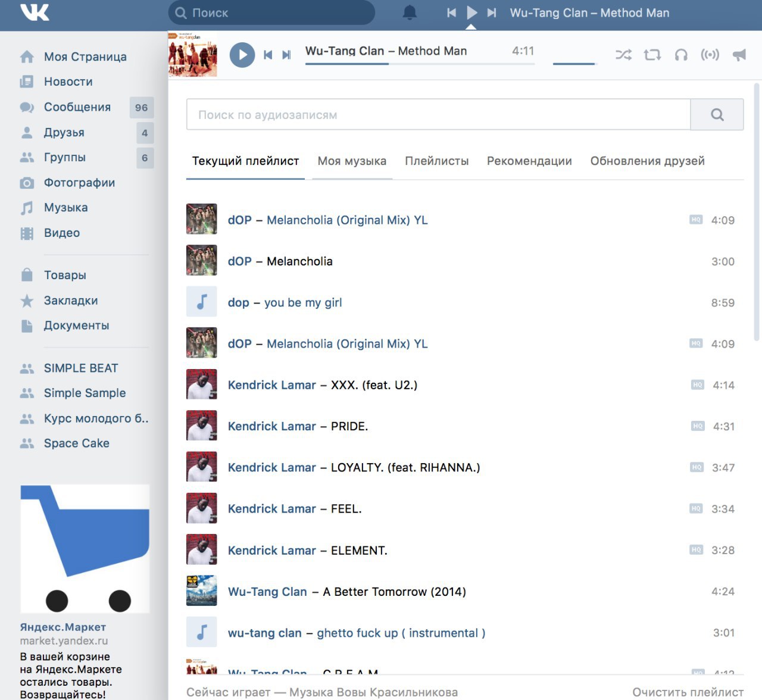Open the Плейлисты tab

click(x=436, y=161)
